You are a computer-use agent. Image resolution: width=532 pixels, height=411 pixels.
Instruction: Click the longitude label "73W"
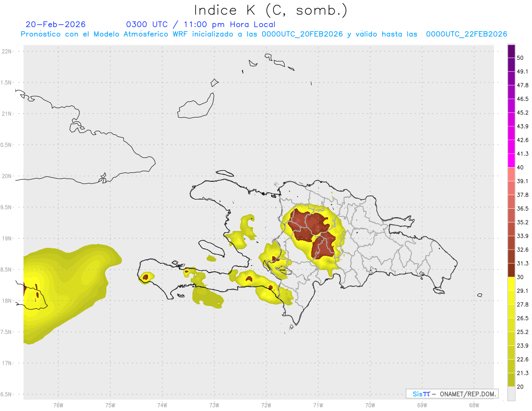point(214,405)
